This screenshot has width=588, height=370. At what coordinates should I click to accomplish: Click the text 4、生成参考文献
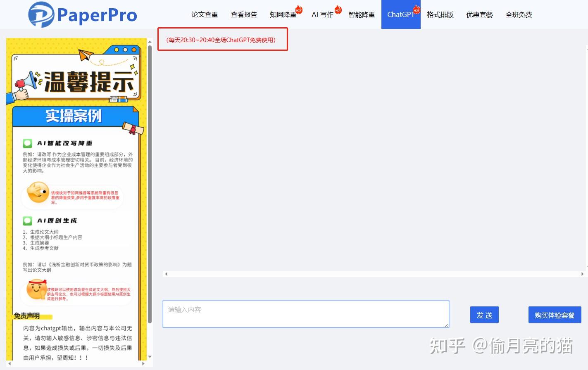tap(40, 248)
